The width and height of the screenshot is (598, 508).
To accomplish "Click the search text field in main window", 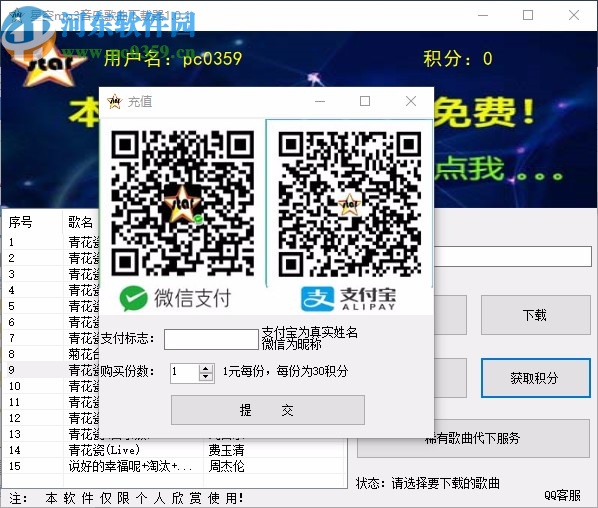I will [x=513, y=256].
